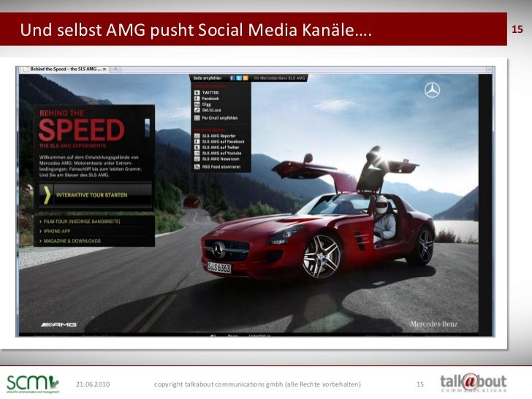Select RSS Feed abonnieren
Screen dimensions: 532x399
point(221,167)
